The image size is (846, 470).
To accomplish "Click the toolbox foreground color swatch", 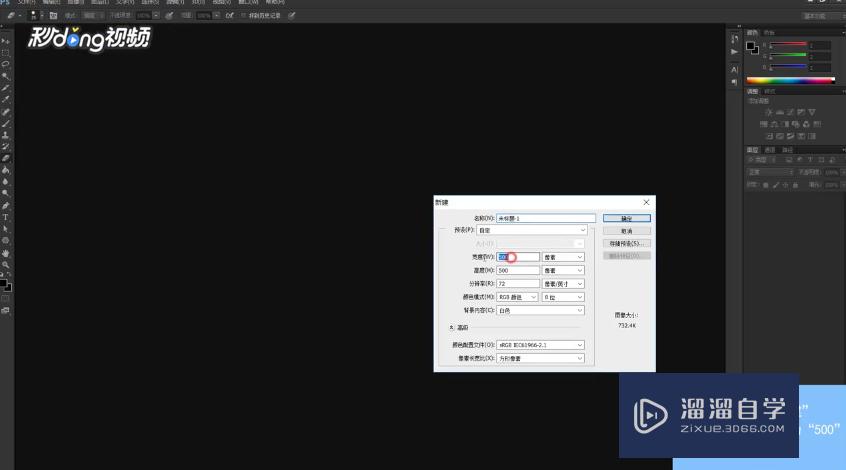I will point(3,283).
